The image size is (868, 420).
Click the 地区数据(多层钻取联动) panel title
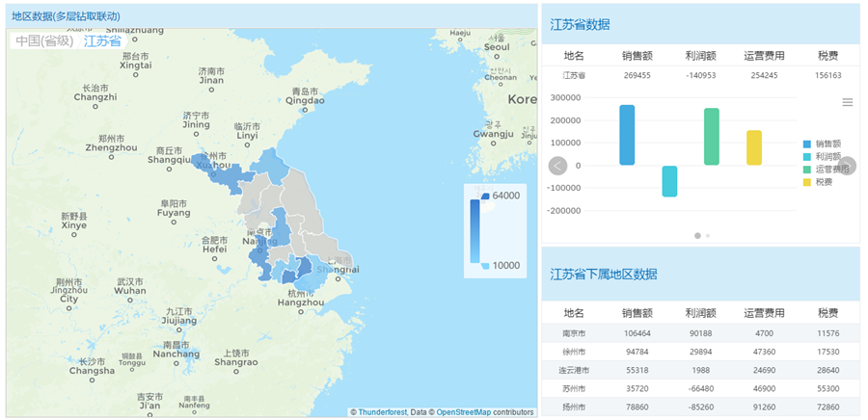tap(66, 16)
